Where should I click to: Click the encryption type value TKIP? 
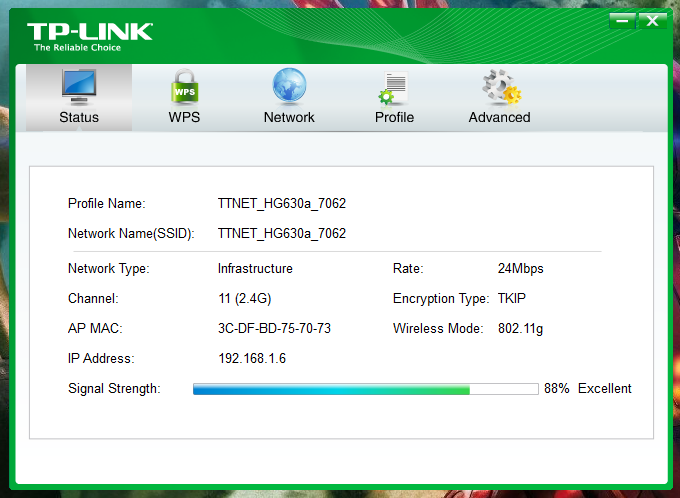click(x=512, y=298)
